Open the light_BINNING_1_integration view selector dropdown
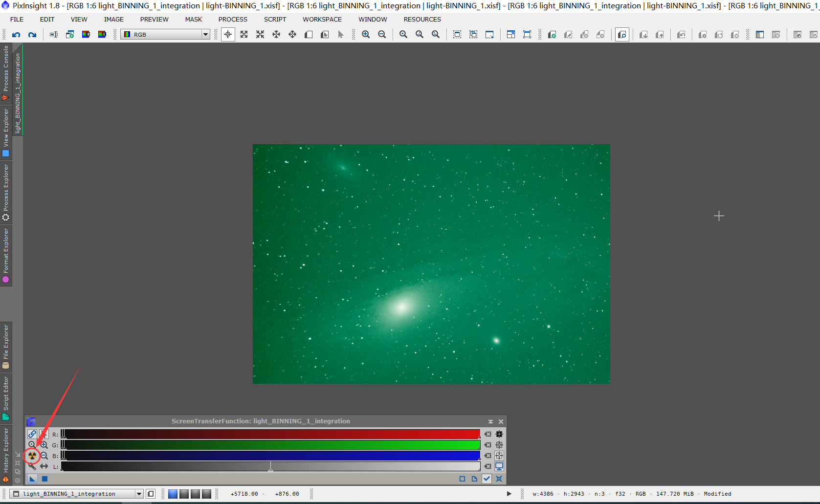Screen dimensions: 820x504 tap(76, 494)
